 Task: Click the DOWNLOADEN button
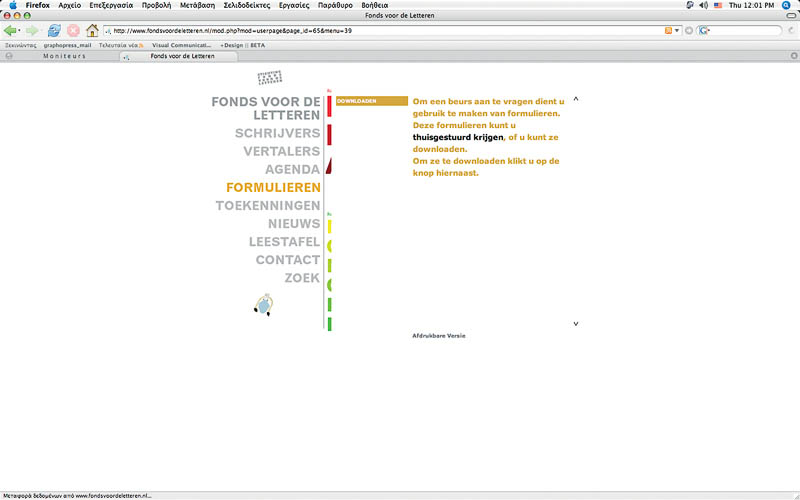pos(372,101)
